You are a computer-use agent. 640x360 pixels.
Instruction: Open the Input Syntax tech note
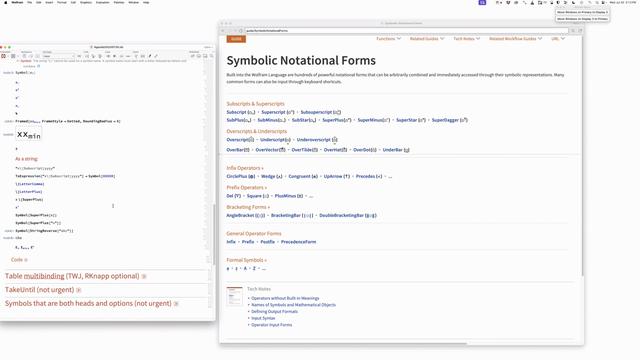tap(263, 318)
